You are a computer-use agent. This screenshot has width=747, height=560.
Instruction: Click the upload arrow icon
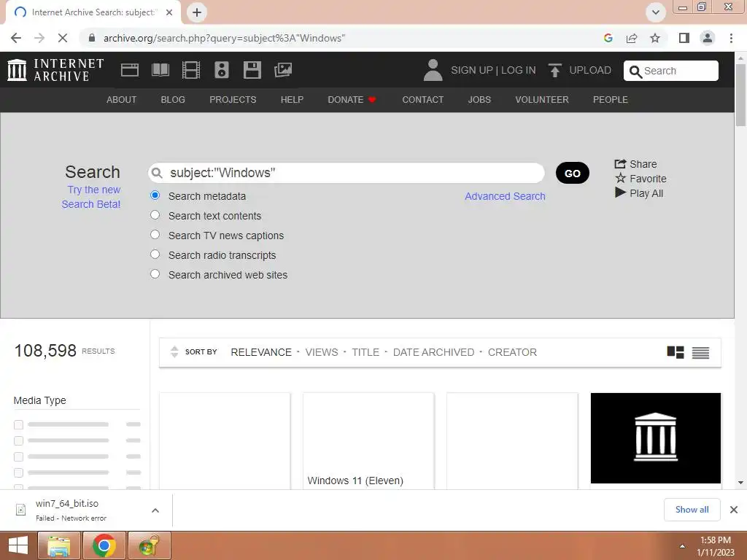[554, 71]
